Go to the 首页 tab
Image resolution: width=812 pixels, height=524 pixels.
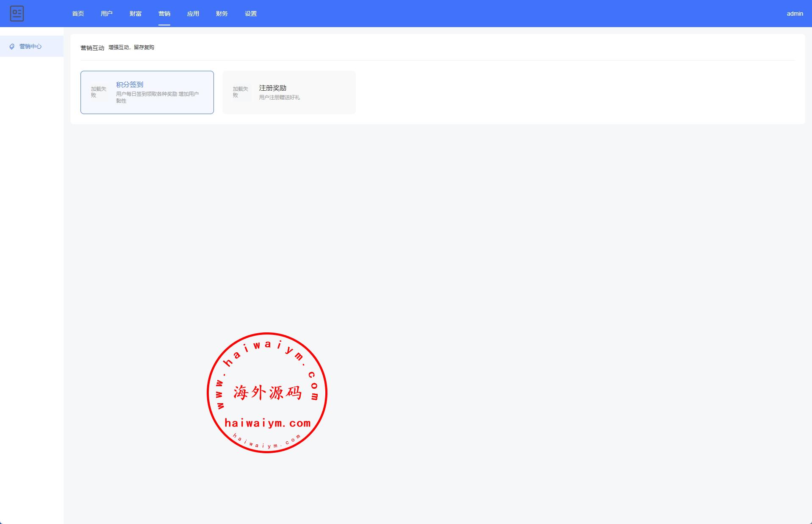tap(78, 14)
